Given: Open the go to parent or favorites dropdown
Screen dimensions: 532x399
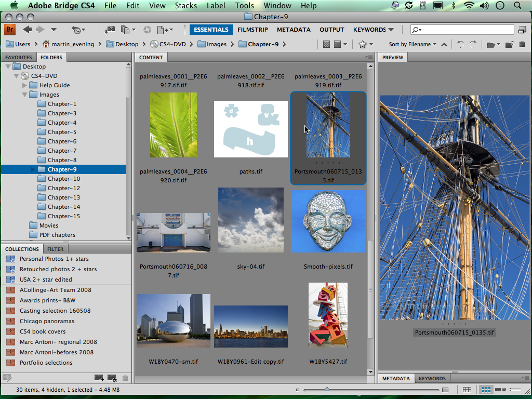Looking at the screenshot, I should (54, 30).
